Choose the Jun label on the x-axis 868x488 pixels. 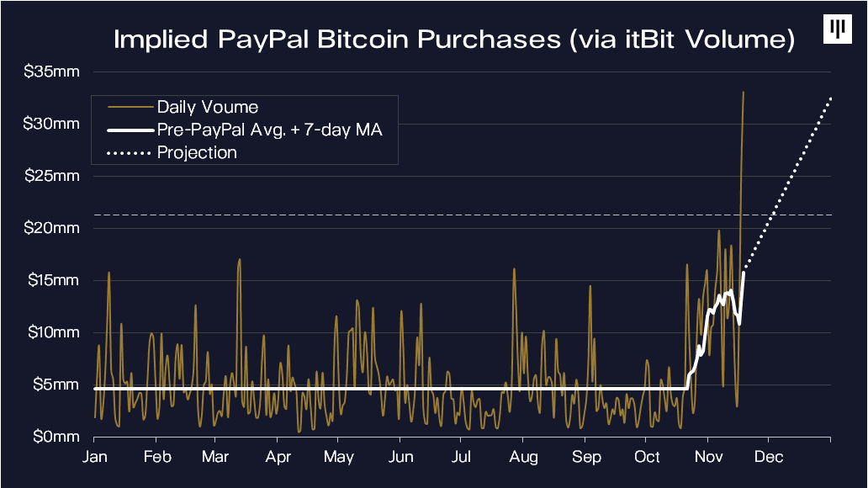(401, 458)
